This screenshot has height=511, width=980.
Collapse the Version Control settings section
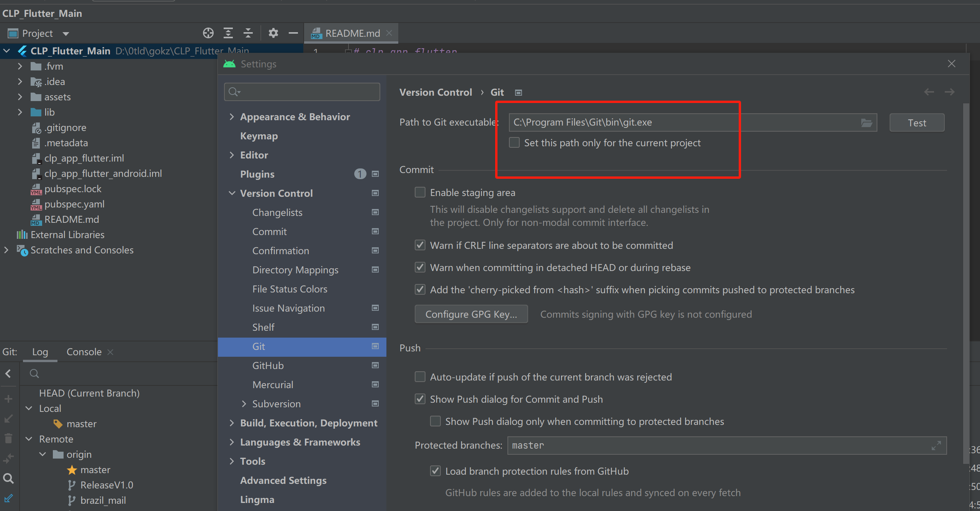(x=232, y=193)
